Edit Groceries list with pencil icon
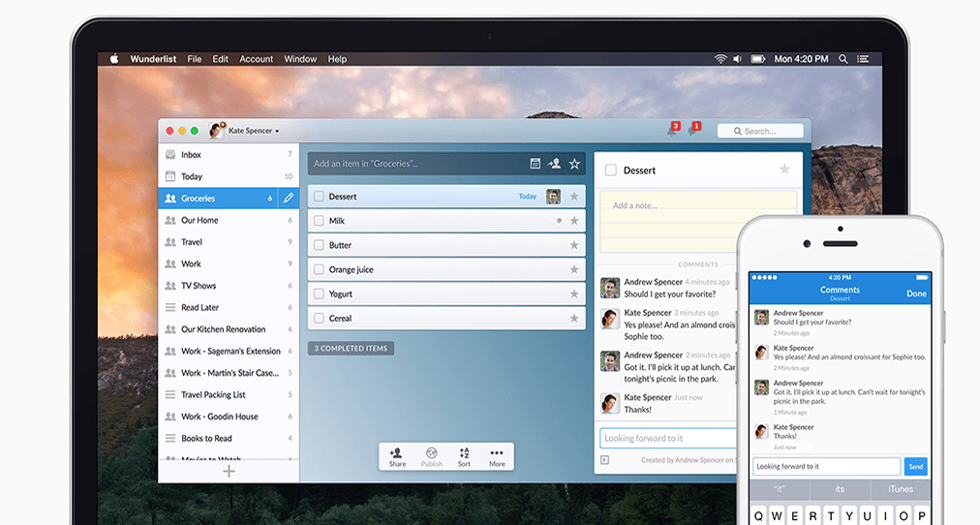The image size is (980, 525). point(289,199)
